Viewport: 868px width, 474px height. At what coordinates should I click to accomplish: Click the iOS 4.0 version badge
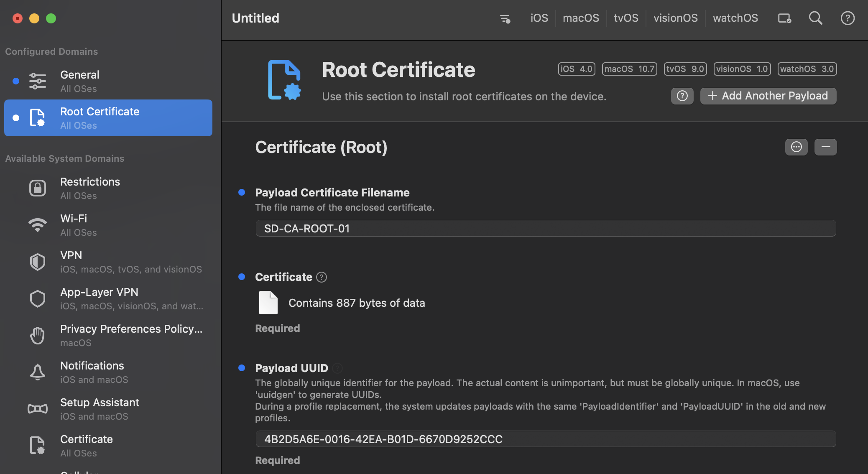(576, 69)
